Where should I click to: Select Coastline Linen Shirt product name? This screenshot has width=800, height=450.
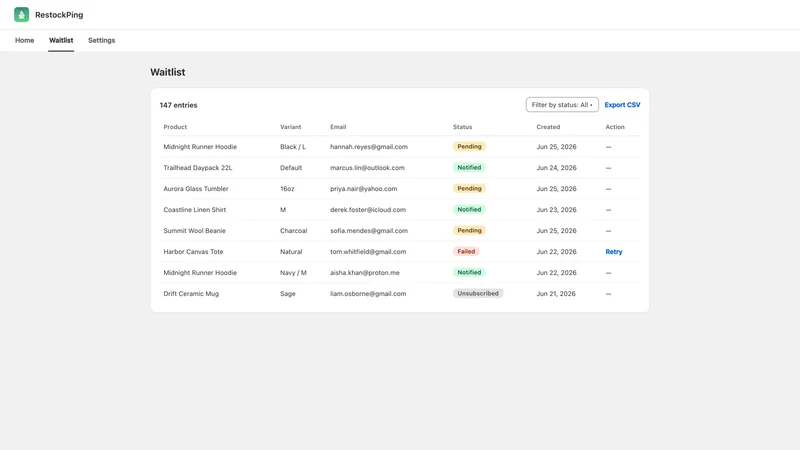pos(194,210)
